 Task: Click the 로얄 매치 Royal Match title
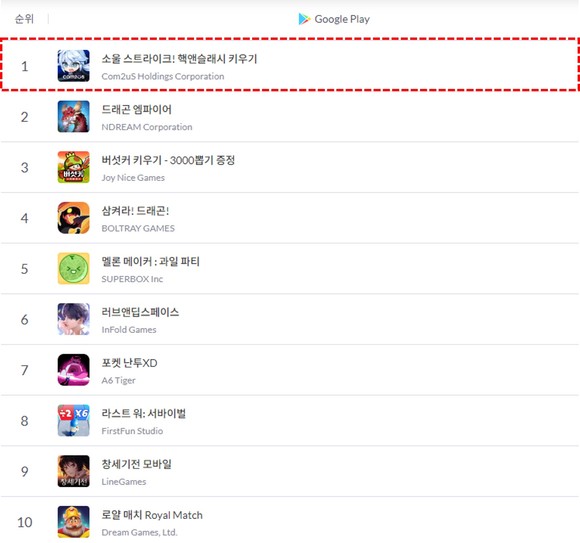pos(152,515)
